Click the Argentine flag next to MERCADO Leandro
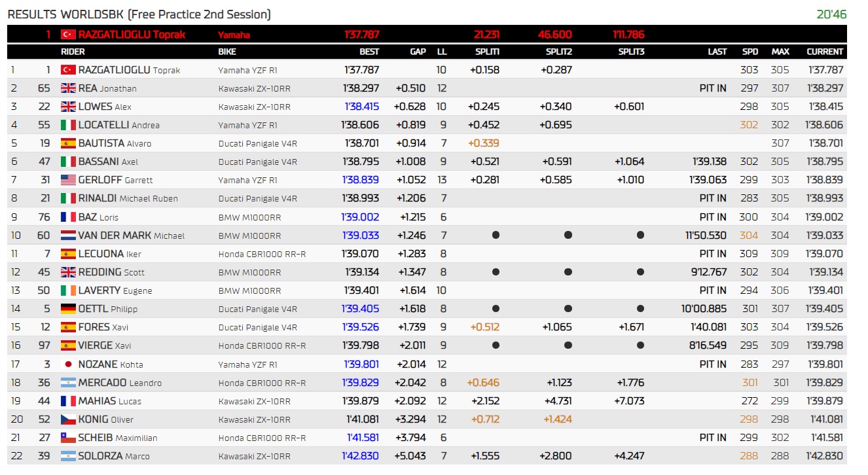 pos(68,383)
